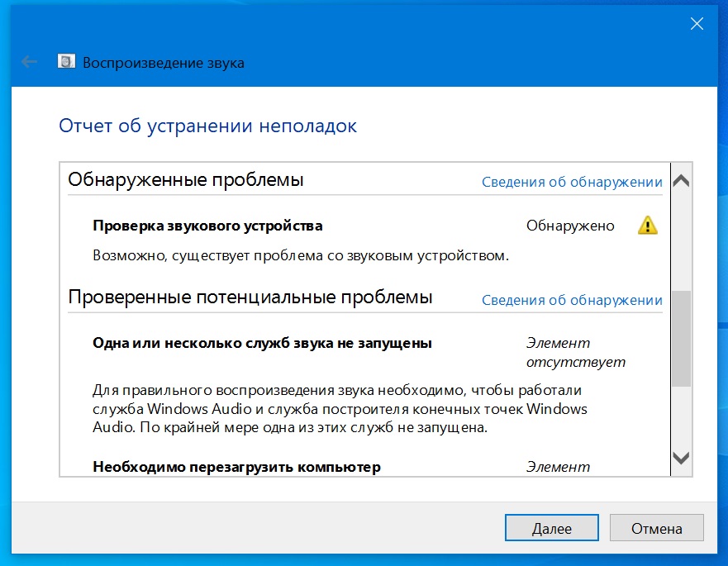Click the sound troubleshooter icon in the title

pyautogui.click(x=65, y=62)
